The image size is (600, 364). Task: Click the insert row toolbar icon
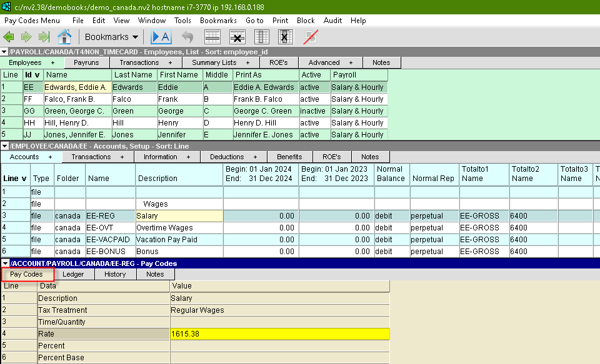coord(212,37)
